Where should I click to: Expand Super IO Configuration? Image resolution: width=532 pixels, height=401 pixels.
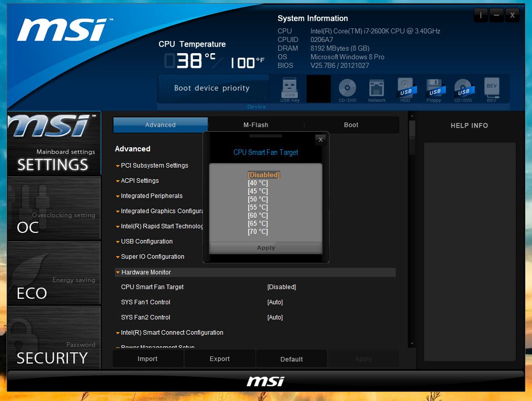pos(150,257)
